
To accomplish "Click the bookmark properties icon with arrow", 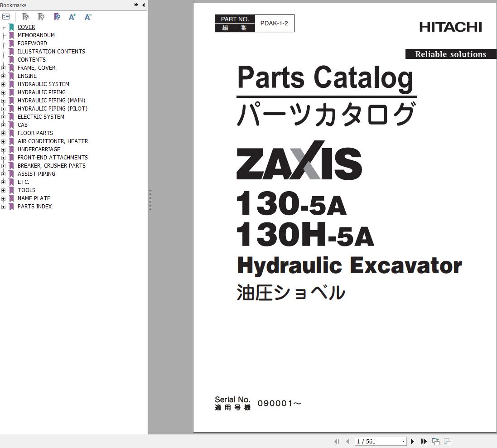I will 57,17.
